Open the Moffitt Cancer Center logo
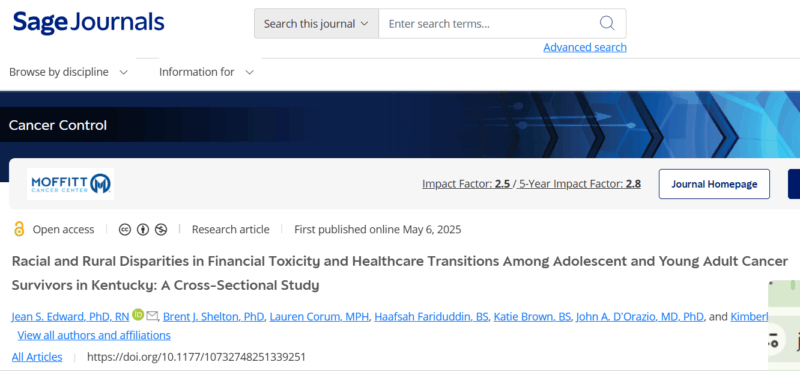The height and width of the screenshot is (371, 800). [x=70, y=184]
